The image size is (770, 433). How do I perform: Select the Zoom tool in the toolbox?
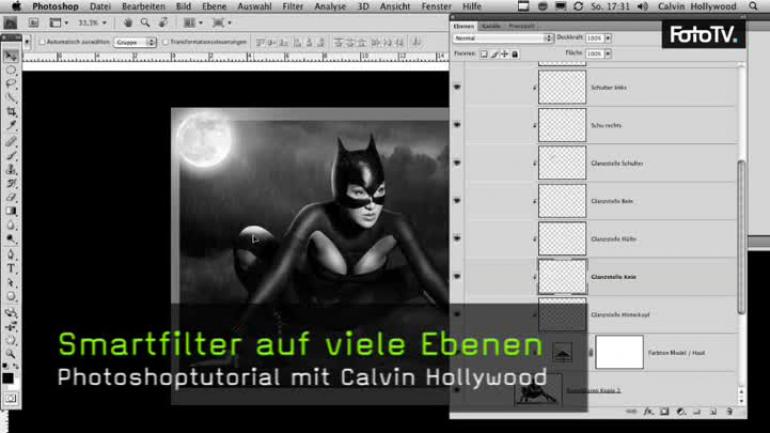click(x=10, y=353)
